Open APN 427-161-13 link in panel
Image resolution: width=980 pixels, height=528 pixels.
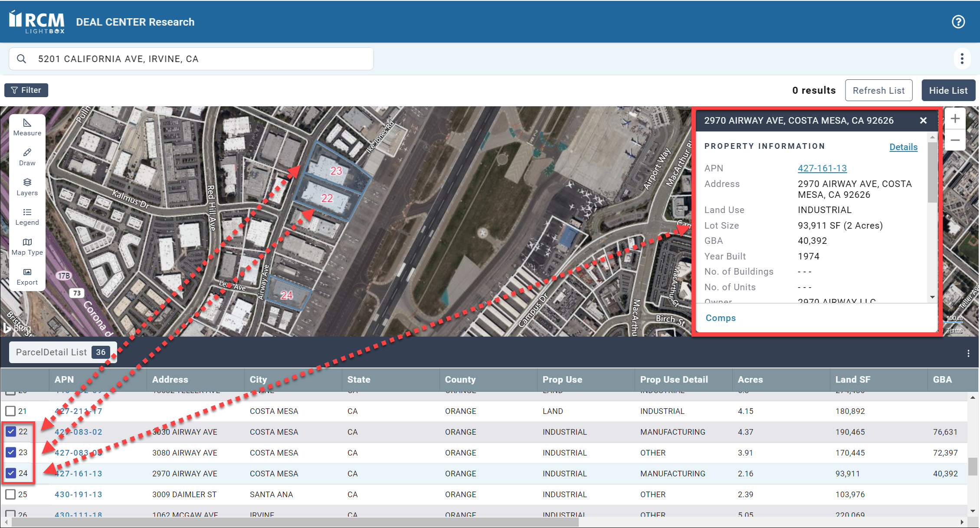[x=822, y=168]
